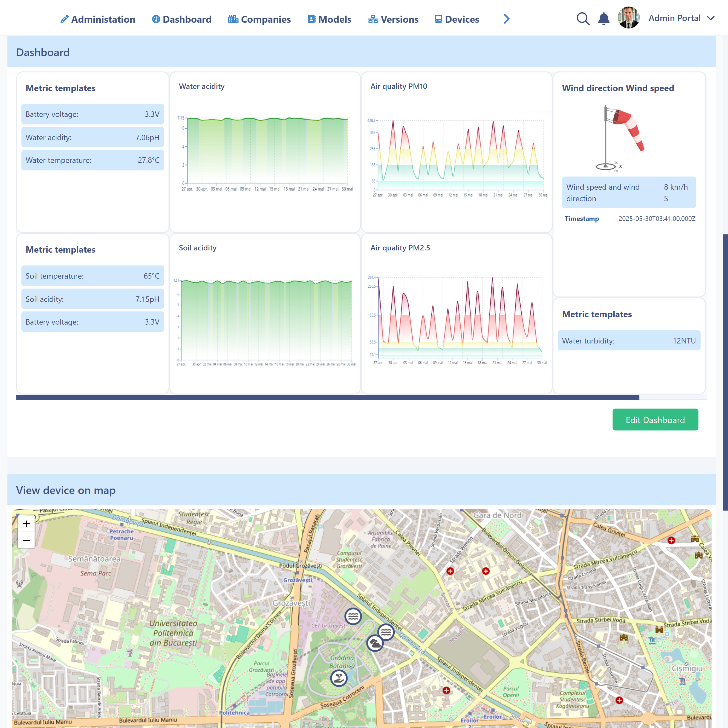Viewport: 728px width, 728px height.
Task: Select the Water turbidity metric row
Action: tap(629, 341)
